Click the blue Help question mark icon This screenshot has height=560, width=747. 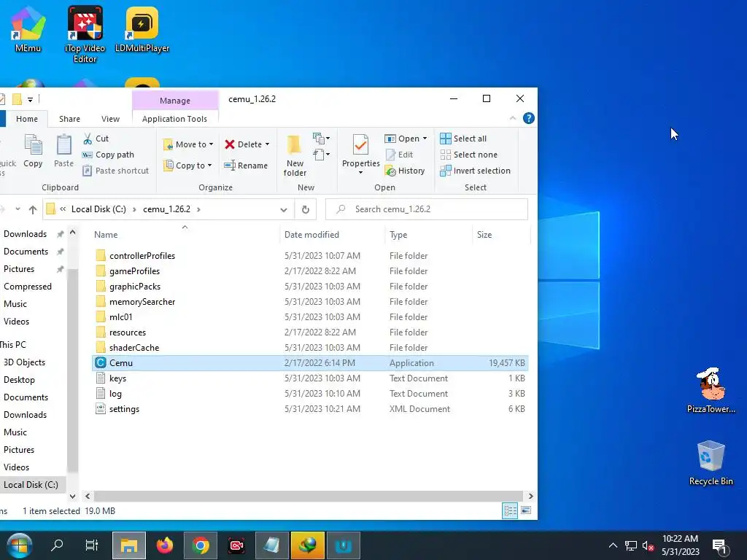(x=528, y=118)
